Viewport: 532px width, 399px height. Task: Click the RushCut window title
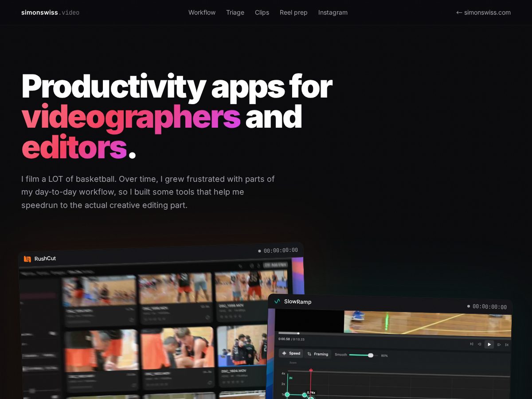(45, 258)
